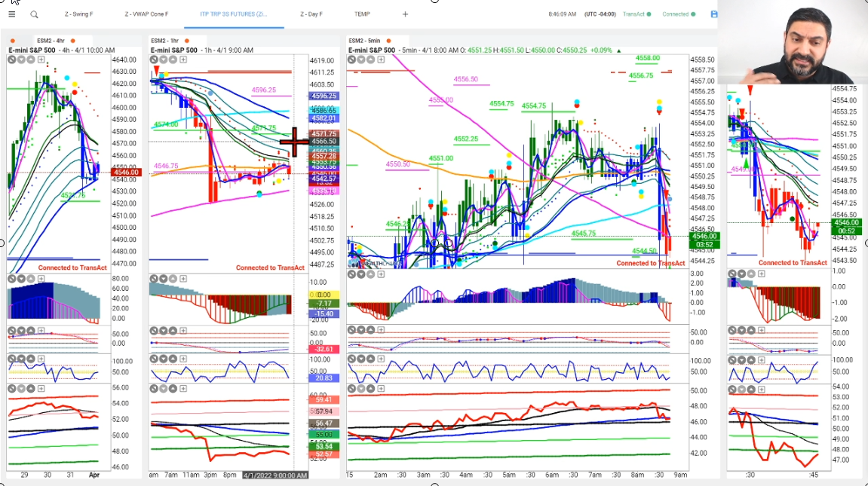The width and height of the screenshot is (868, 486).
Task: Click the search magnifier icon
Action: tap(35, 14)
